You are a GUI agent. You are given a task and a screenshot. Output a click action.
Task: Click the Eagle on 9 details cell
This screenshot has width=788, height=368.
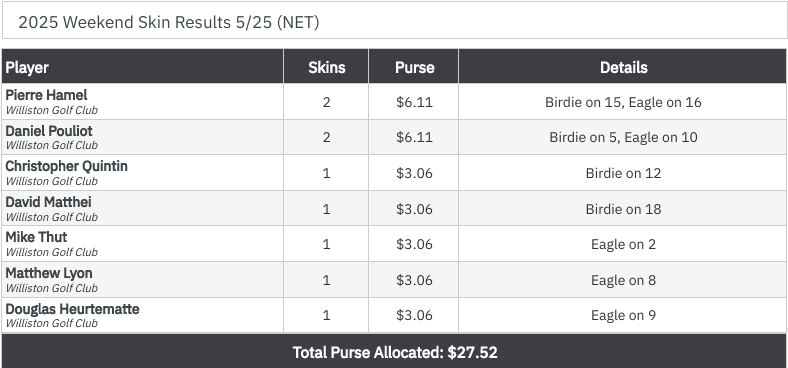click(x=623, y=315)
